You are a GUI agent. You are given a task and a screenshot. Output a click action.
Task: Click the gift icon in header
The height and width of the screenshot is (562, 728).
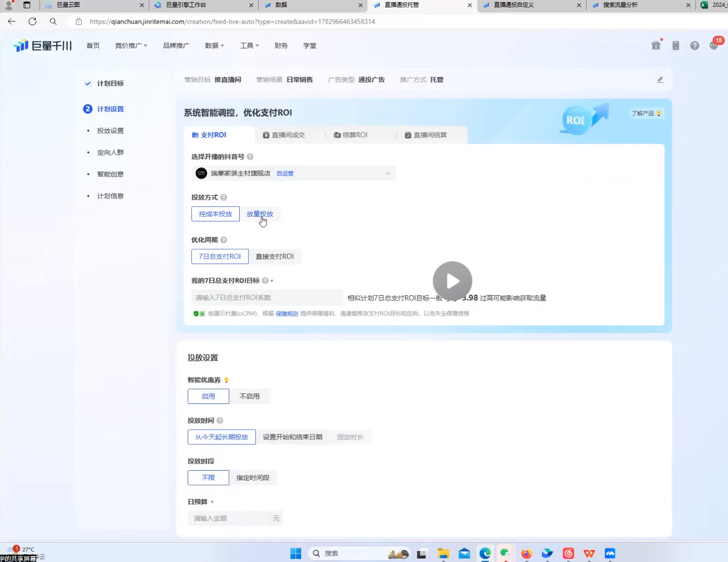(656, 46)
